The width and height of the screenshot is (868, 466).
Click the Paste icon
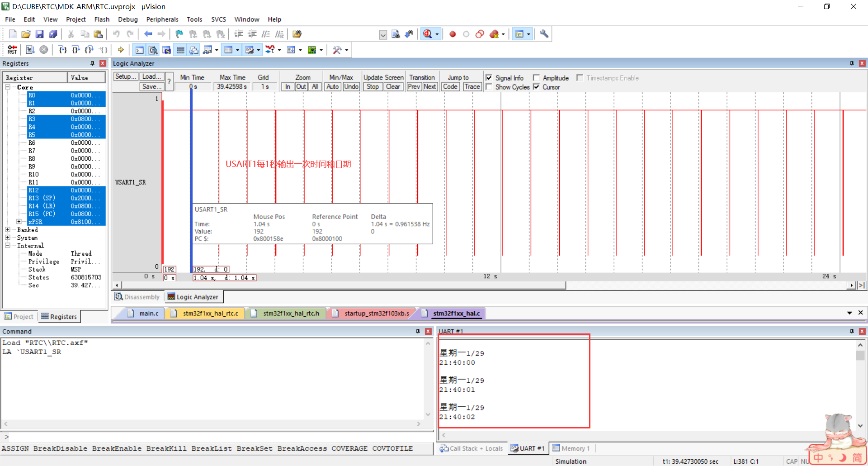point(98,34)
